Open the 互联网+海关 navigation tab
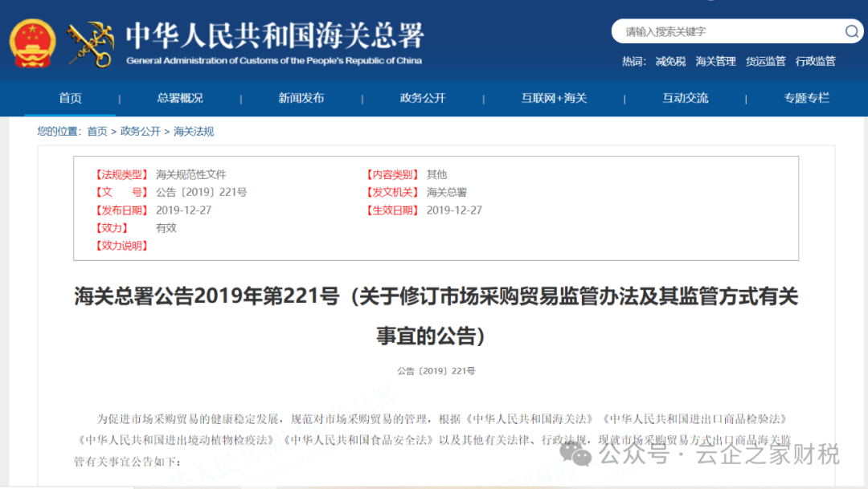Image resolution: width=868 pixels, height=489 pixels. 553,98
